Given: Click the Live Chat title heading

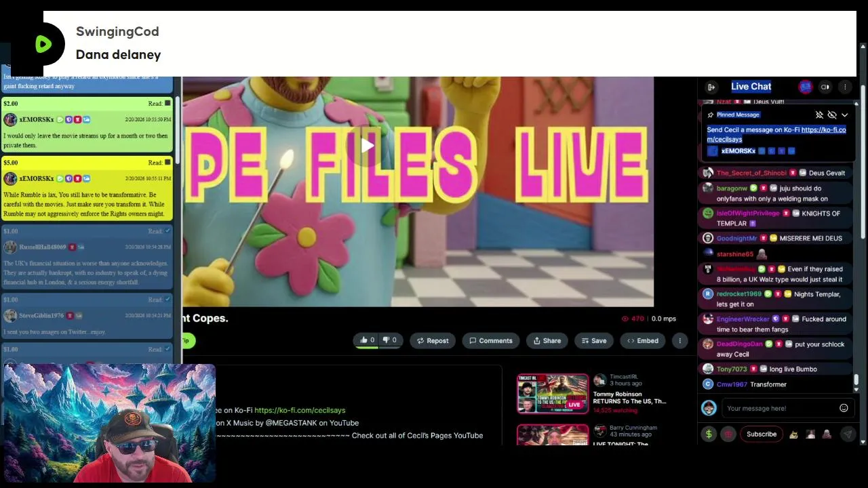Looking at the screenshot, I should (x=751, y=86).
